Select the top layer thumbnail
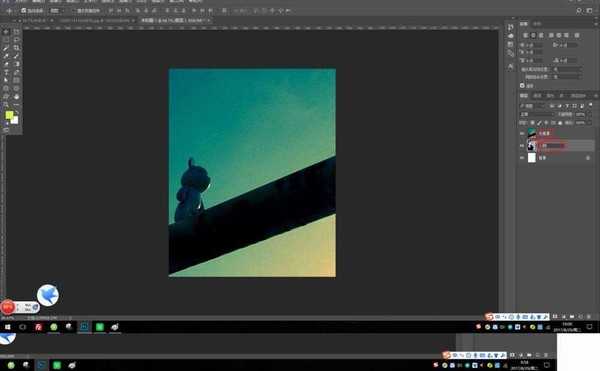 532,133
